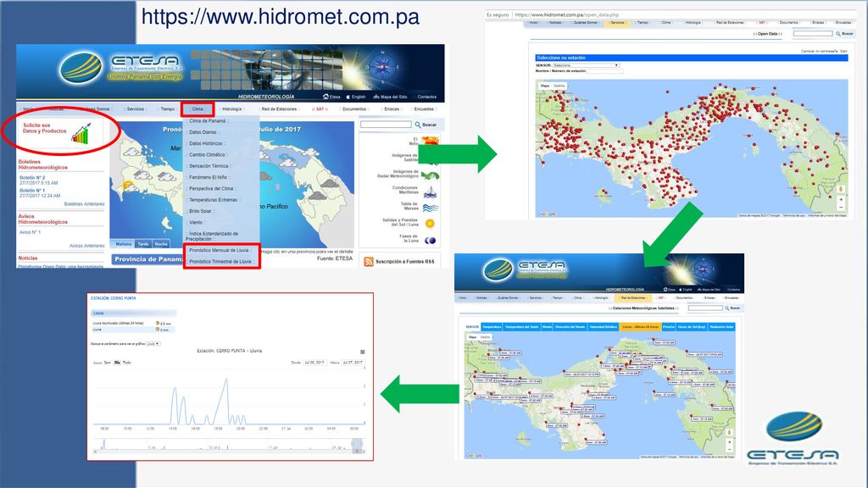The height and width of the screenshot is (488, 868).
Task: Select Clima de Panamá menu entry
Action: coord(208,120)
